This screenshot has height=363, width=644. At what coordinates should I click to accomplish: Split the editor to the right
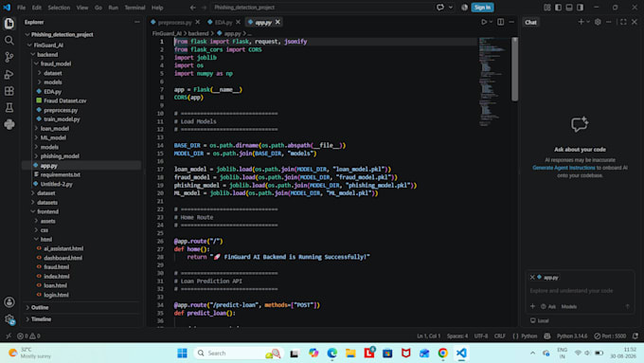coord(500,22)
